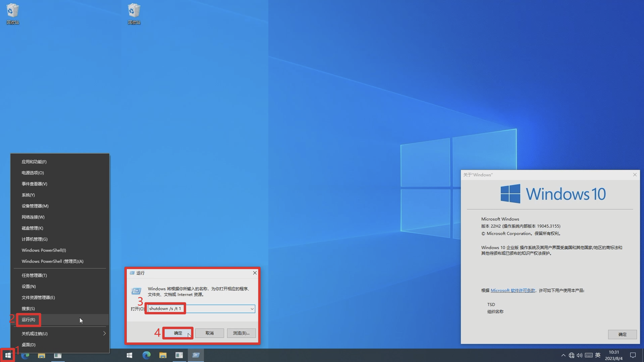The width and height of the screenshot is (644, 362).
Task: Select 文件资源管理器(E) menu entry
Action: tap(60, 297)
